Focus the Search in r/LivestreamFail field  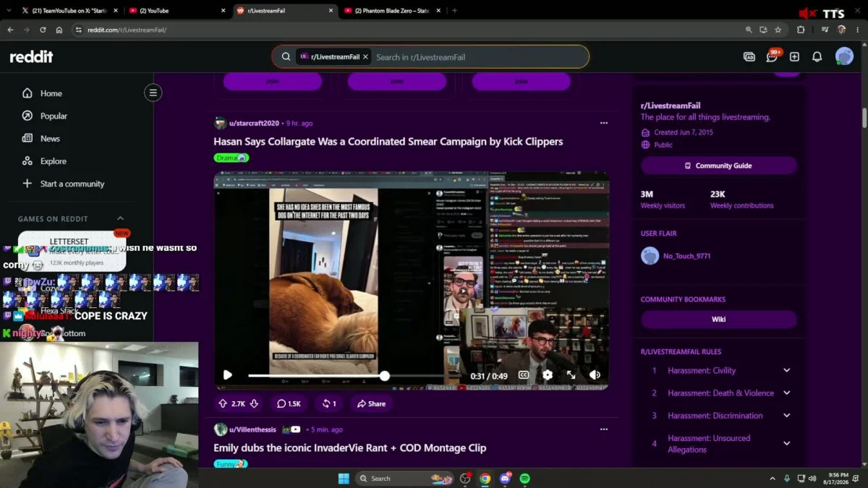coord(477,57)
